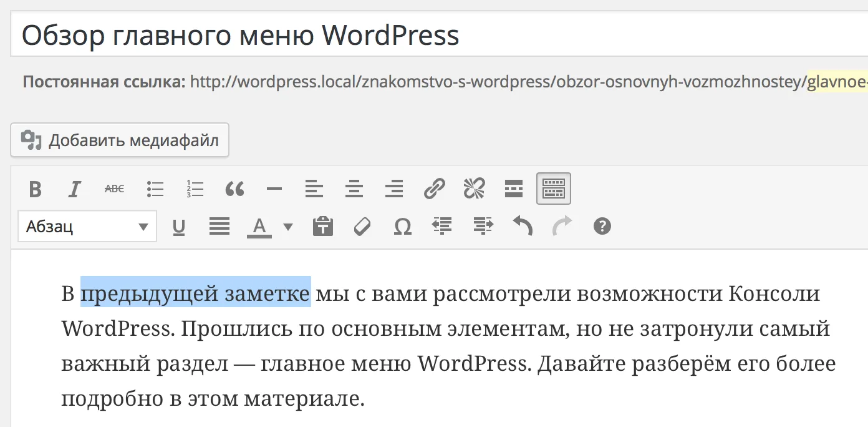The image size is (868, 427).
Task: Click the Постоянная ссылка label
Action: tap(104, 82)
